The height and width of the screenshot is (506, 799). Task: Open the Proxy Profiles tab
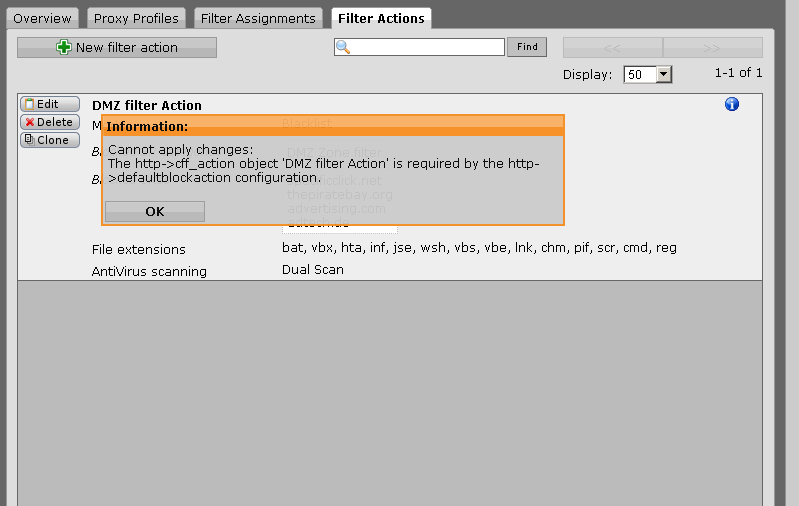[136, 19]
